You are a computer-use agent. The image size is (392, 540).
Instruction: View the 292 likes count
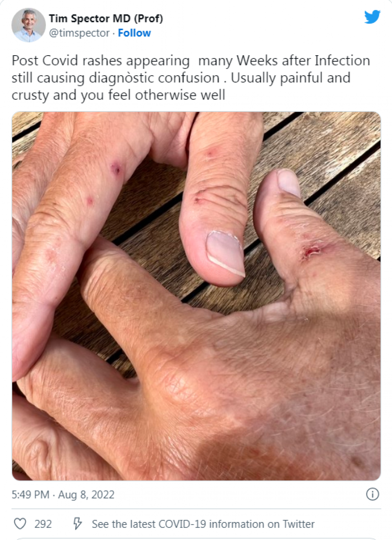click(43, 524)
